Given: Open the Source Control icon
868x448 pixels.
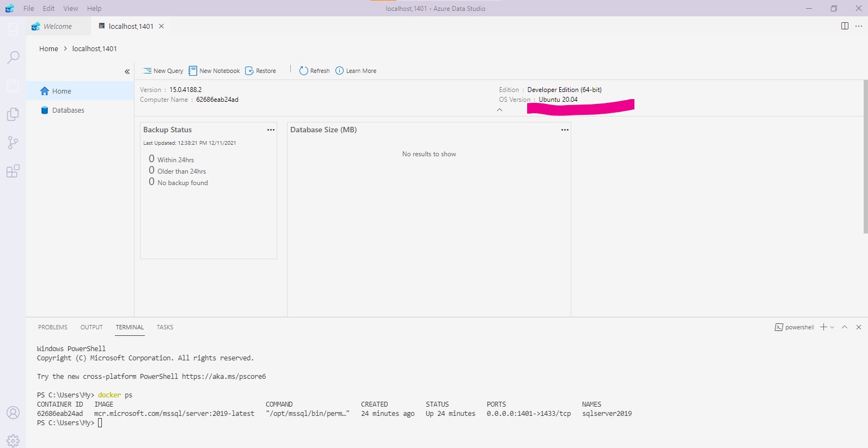Looking at the screenshot, I should pos(13,143).
